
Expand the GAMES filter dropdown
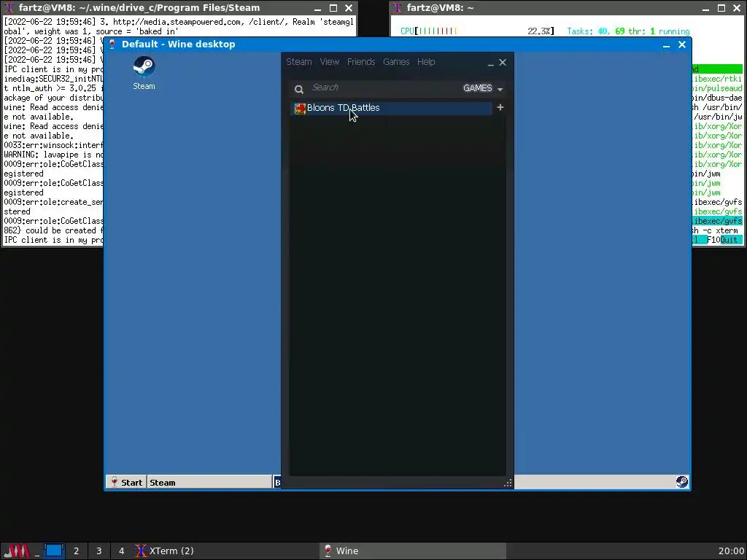pos(483,88)
